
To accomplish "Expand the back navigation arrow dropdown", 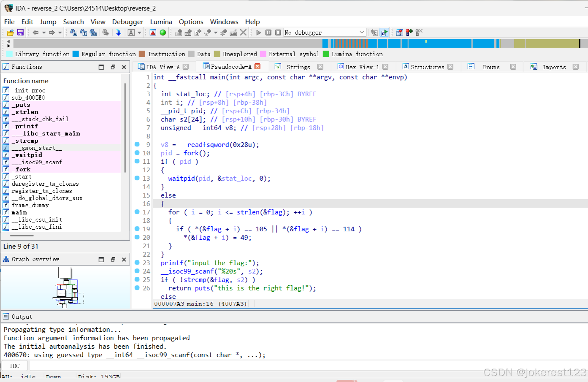I will (44, 32).
